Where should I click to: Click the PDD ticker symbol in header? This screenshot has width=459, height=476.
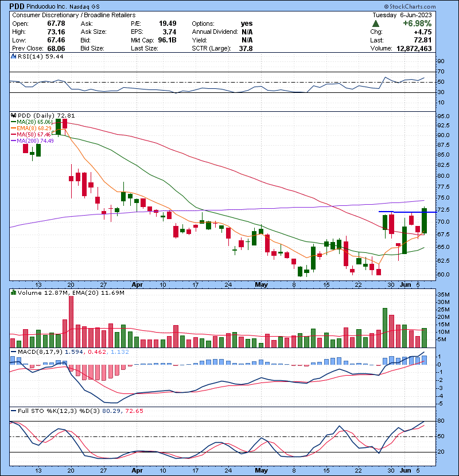[17, 6]
